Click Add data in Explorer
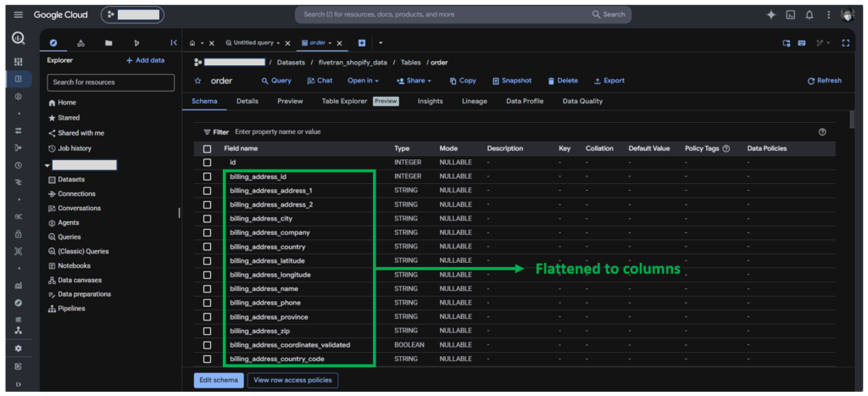This screenshot has width=868, height=396. (x=145, y=60)
